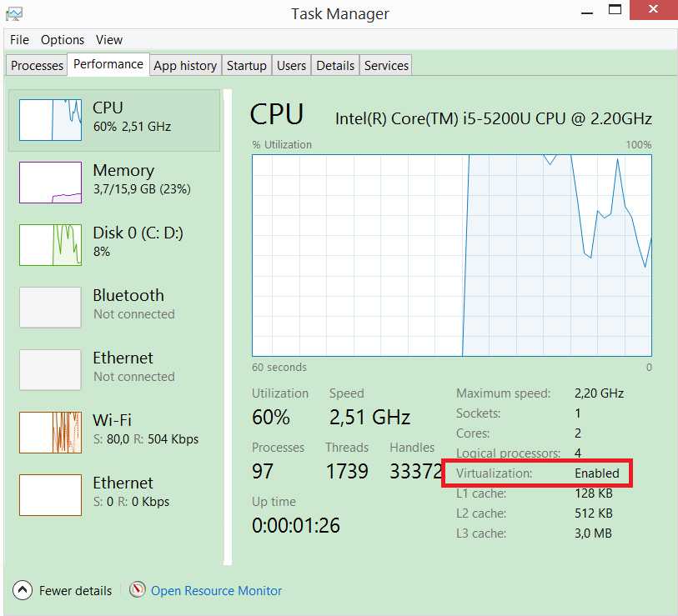Collapse view with Fewer details arrow icon
This screenshot has width=678, height=616.
coord(23,590)
